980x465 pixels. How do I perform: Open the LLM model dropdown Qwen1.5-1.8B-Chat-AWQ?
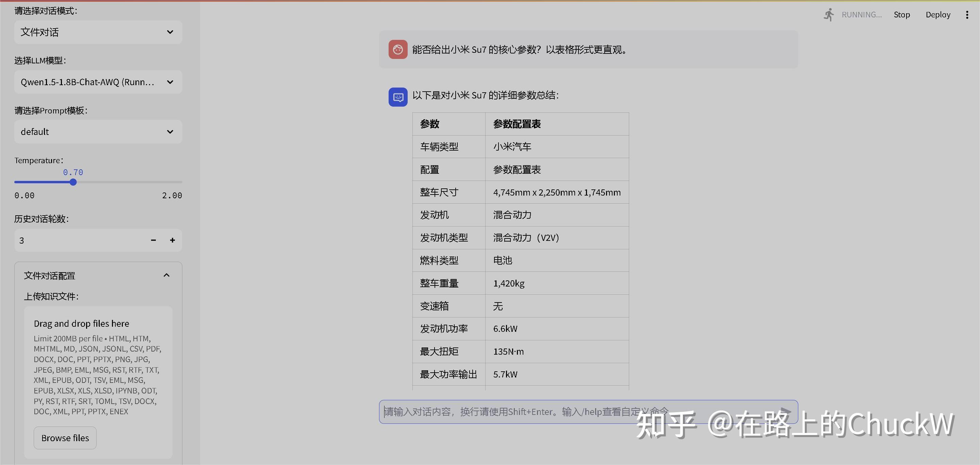tap(98, 82)
